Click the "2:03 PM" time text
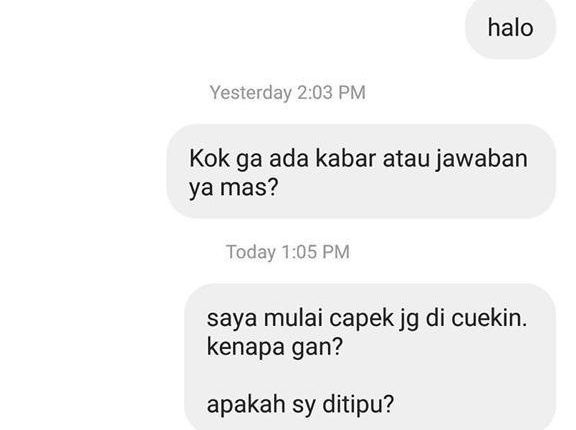The width and height of the screenshot is (576, 430). pos(331,92)
